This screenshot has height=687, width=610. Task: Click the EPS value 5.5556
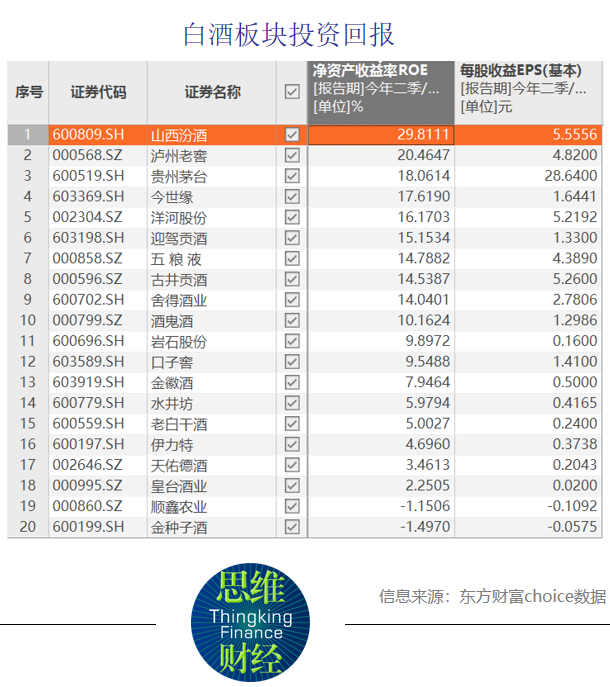(x=575, y=135)
